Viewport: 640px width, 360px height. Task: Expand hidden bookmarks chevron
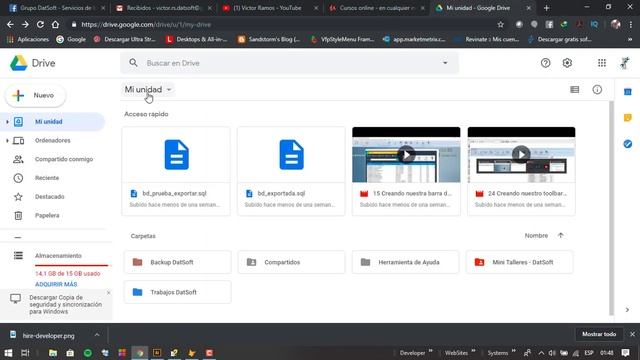(x=630, y=39)
